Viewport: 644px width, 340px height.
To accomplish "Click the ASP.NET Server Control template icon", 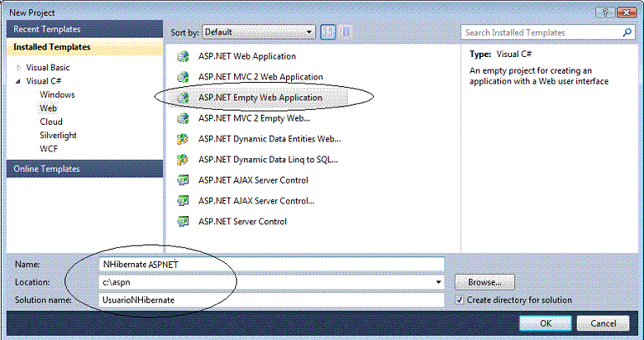I will pyautogui.click(x=183, y=222).
